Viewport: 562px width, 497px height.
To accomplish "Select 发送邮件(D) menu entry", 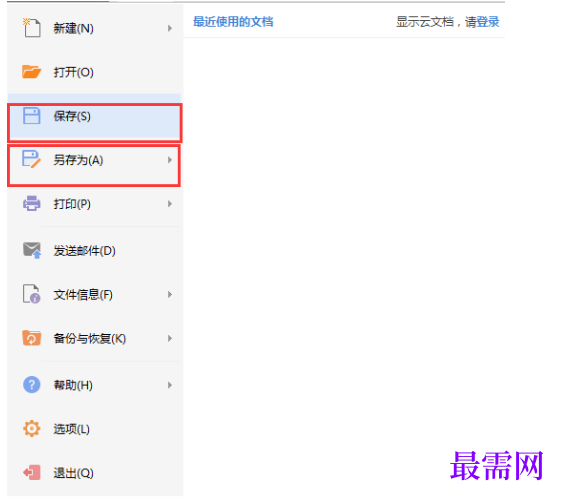I will click(x=95, y=250).
